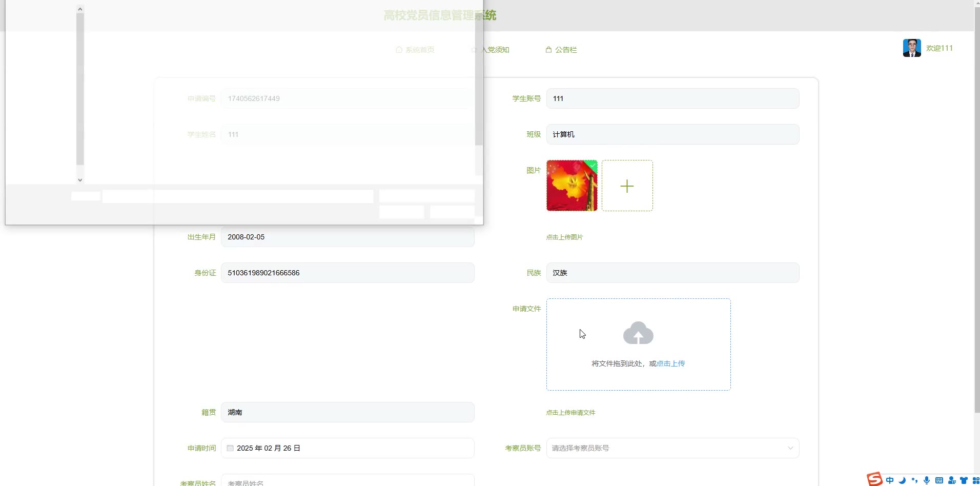Click the date value 2025 年 02 月 26 日
The image size is (980, 486).
pyautogui.click(x=269, y=448)
